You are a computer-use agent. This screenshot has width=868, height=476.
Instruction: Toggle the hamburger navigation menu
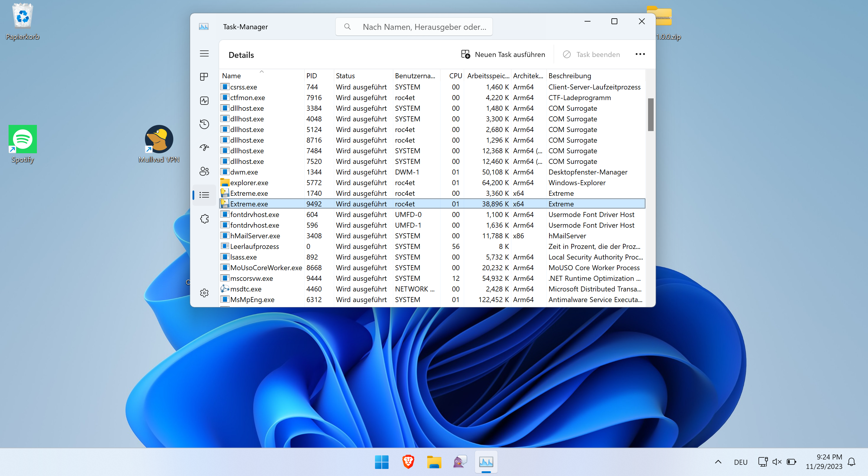click(204, 54)
